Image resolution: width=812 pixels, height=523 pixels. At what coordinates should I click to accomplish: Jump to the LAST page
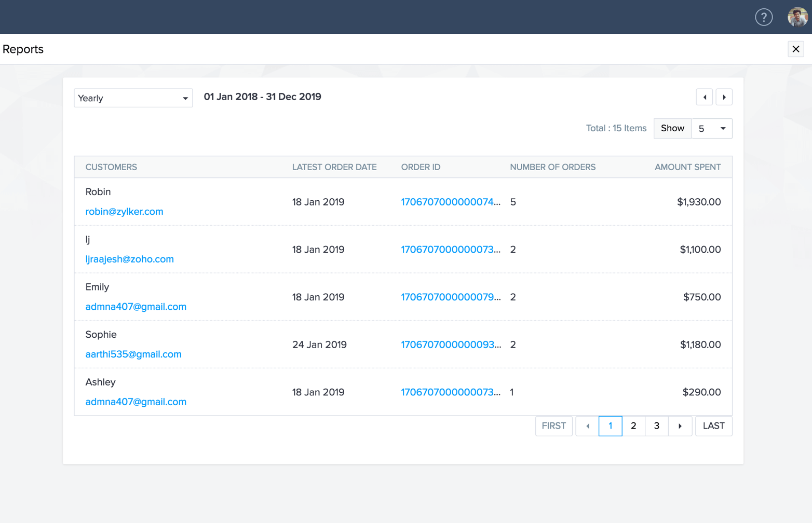pyautogui.click(x=713, y=426)
